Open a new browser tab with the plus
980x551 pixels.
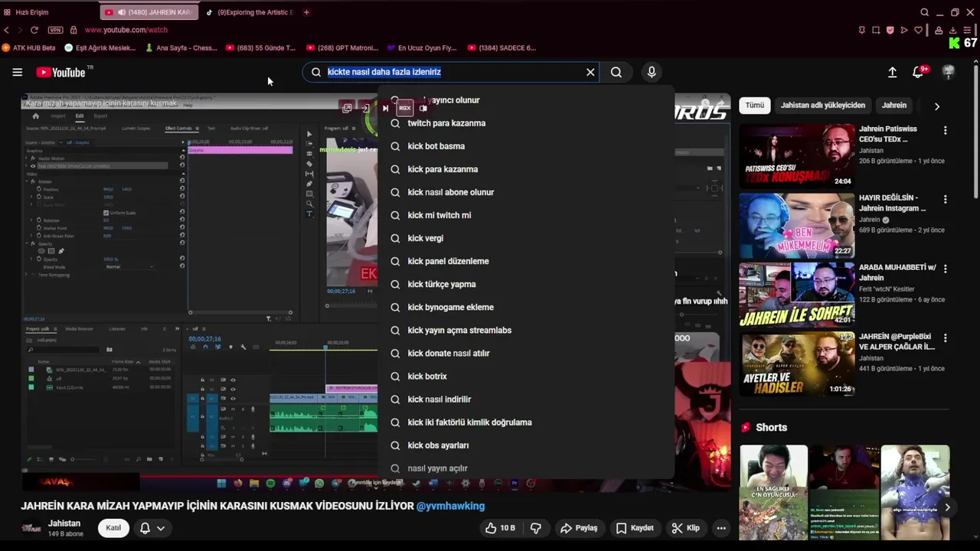306,12
